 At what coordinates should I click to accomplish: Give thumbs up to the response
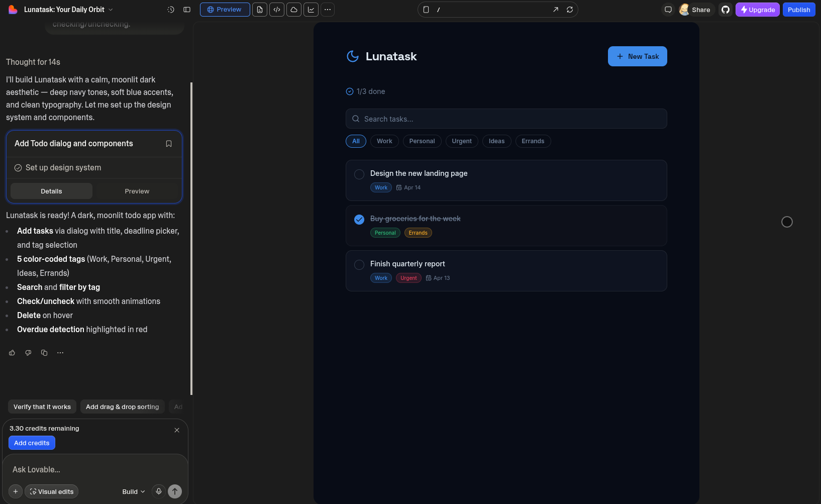click(x=12, y=353)
